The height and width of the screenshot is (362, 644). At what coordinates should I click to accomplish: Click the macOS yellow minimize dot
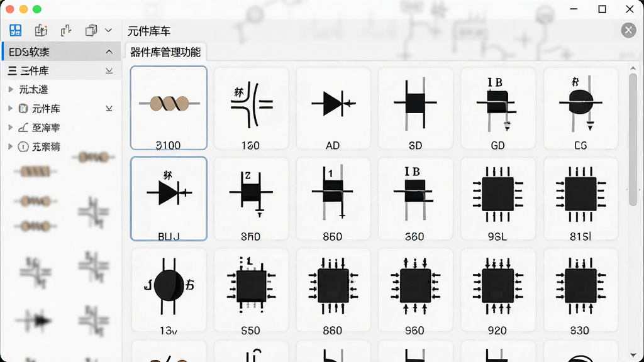(x=24, y=9)
